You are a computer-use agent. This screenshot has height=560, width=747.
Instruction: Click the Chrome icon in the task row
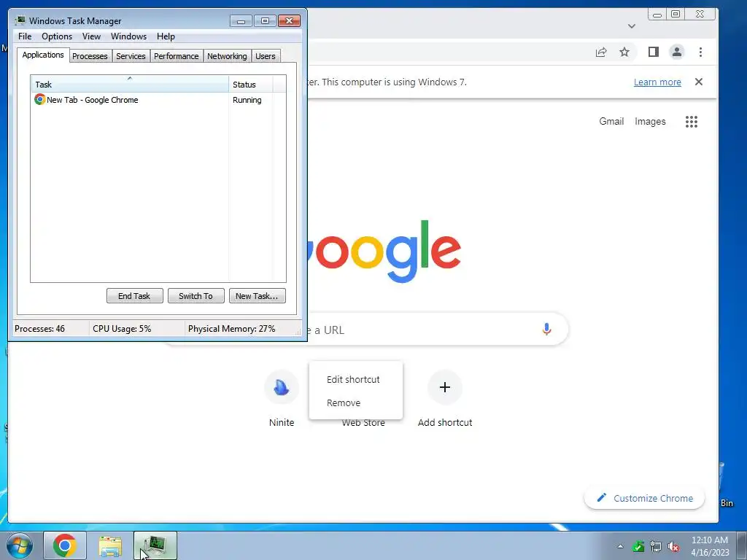pos(39,99)
